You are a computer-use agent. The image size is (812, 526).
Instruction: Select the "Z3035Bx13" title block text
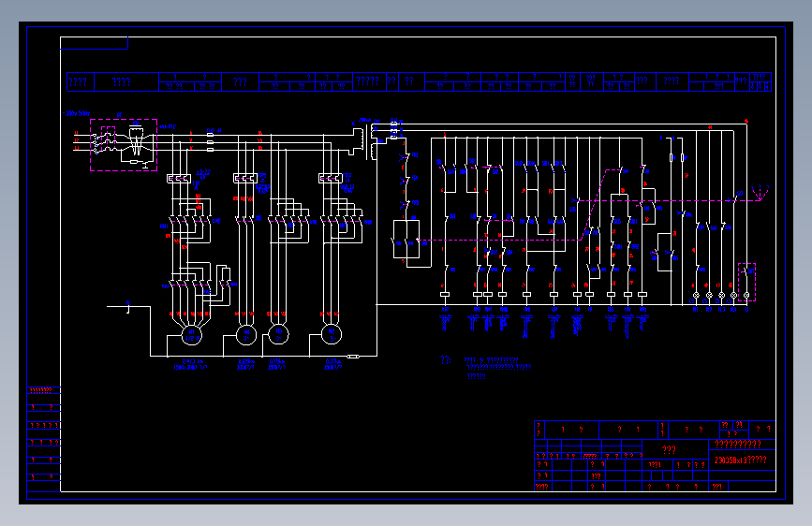(741, 460)
